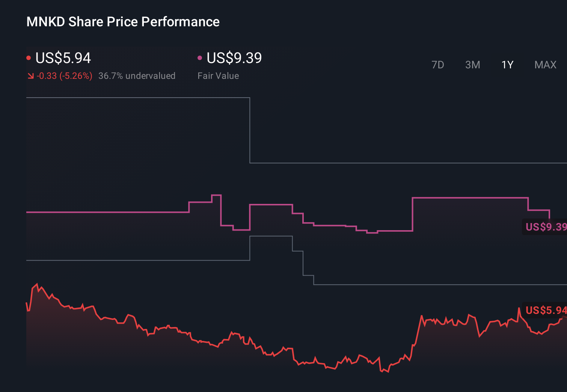
Task: Click the US$9.39 price tag on the chart edge
Action: click(545, 227)
